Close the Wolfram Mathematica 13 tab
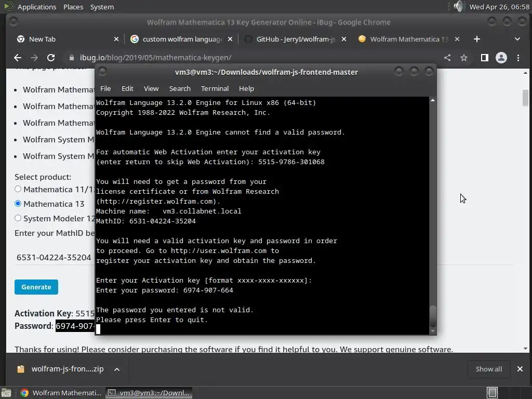The image size is (532, 399). [457, 39]
